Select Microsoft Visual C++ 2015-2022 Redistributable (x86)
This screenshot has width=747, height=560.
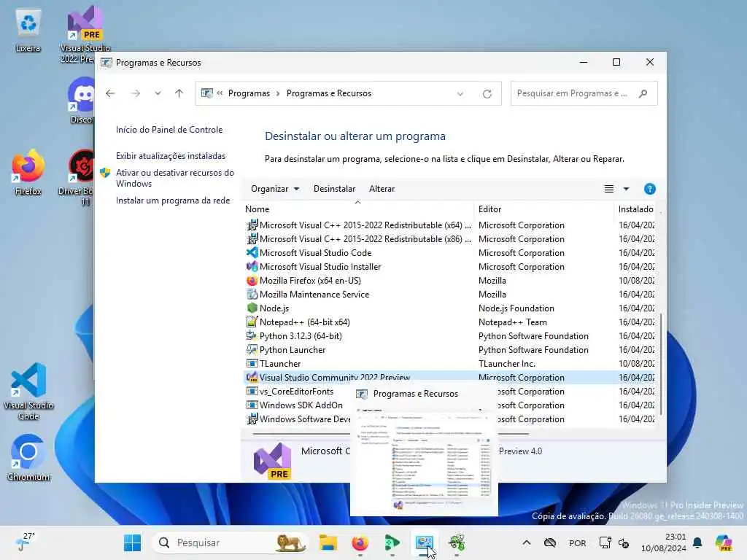pos(449,239)
